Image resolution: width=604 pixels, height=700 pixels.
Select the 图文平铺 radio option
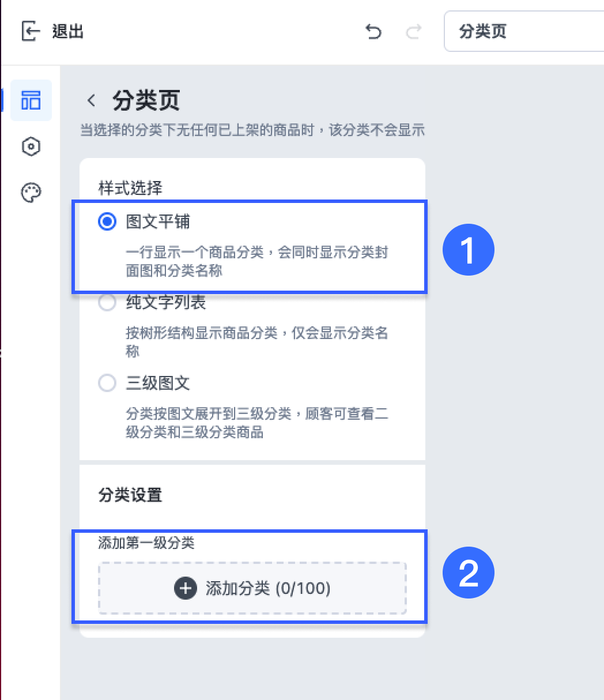(x=107, y=221)
